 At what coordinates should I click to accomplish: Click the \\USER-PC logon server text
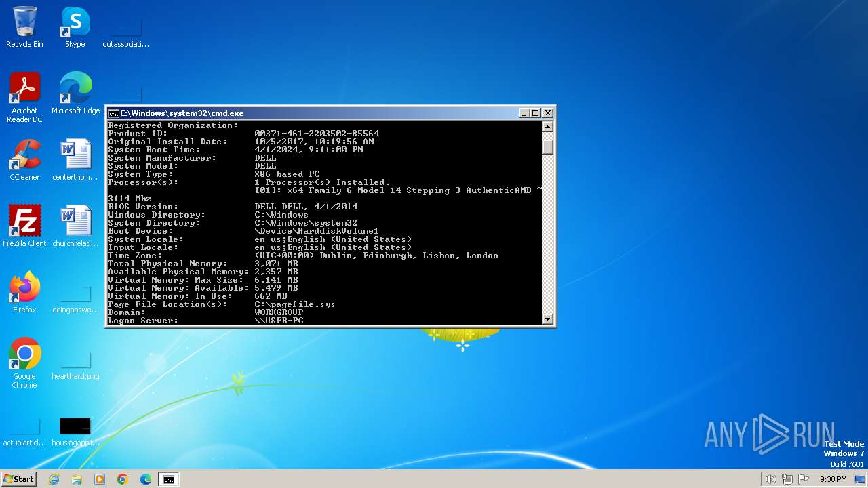279,321
